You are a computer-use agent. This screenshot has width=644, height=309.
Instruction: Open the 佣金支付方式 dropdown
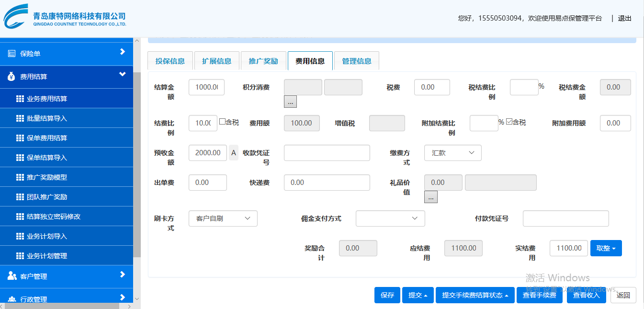tap(390, 218)
